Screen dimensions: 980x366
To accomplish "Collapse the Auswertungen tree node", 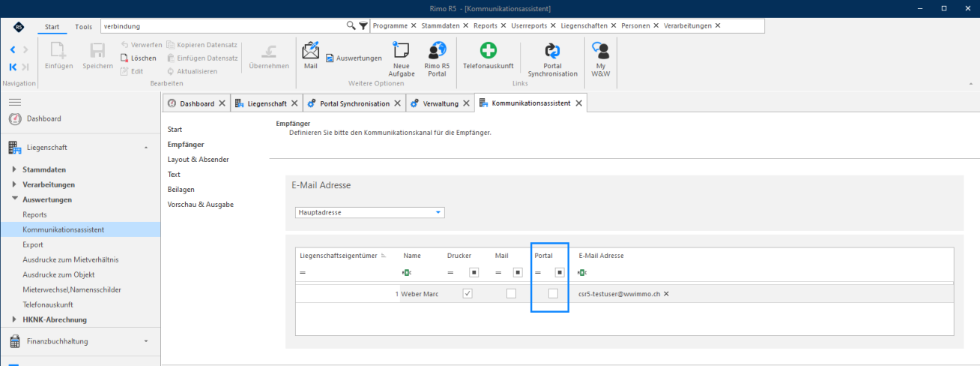I will [14, 199].
